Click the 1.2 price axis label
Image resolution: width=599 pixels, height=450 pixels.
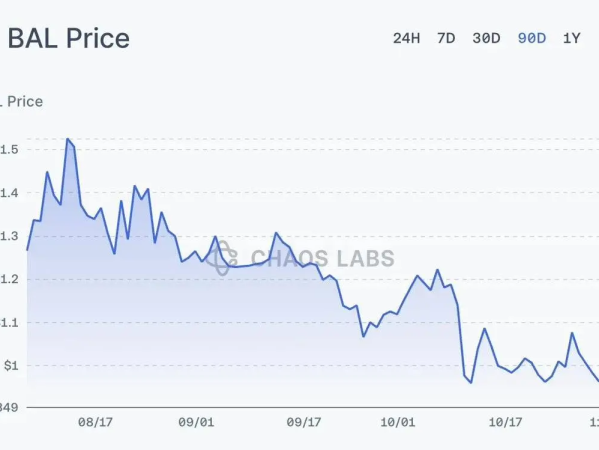point(9,279)
